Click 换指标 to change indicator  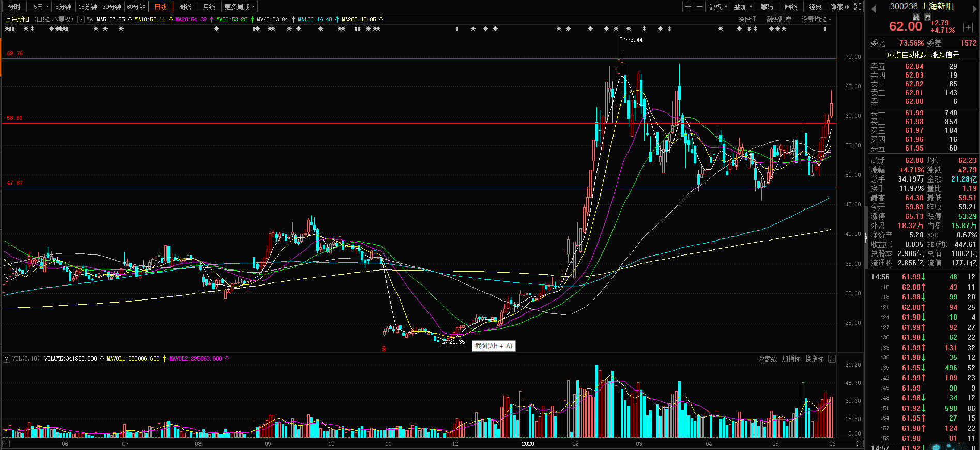pyautogui.click(x=814, y=358)
